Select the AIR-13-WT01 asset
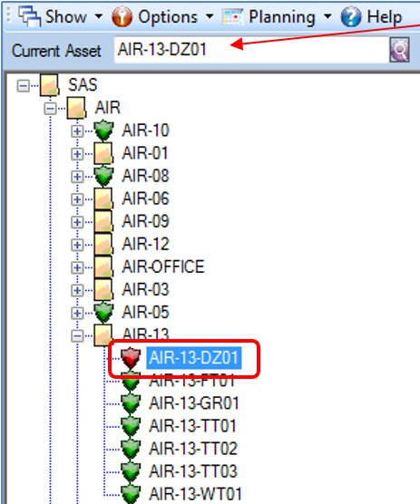The height and width of the screenshot is (504, 420). tap(195, 494)
